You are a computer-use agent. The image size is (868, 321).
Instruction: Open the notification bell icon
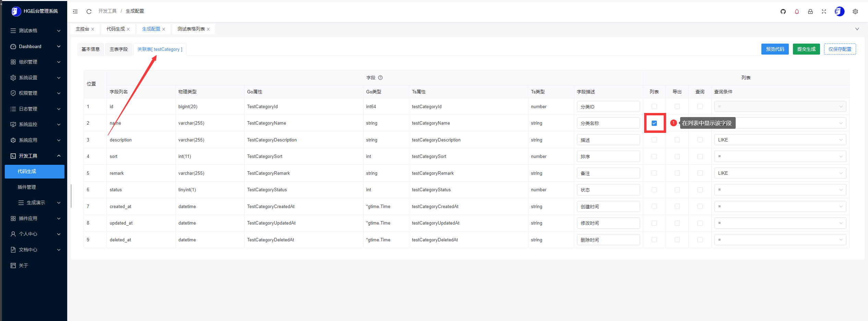click(797, 12)
